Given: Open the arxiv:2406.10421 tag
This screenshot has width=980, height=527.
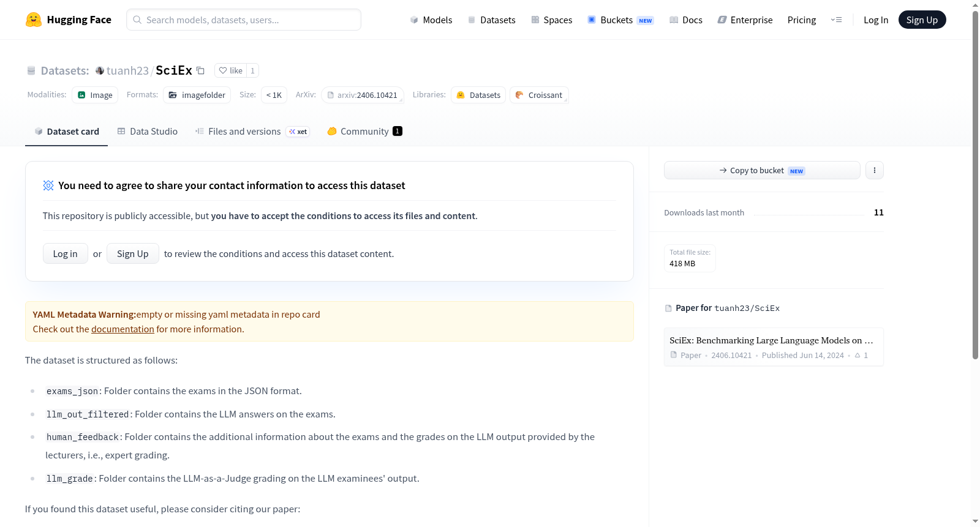Looking at the screenshot, I should (x=363, y=95).
